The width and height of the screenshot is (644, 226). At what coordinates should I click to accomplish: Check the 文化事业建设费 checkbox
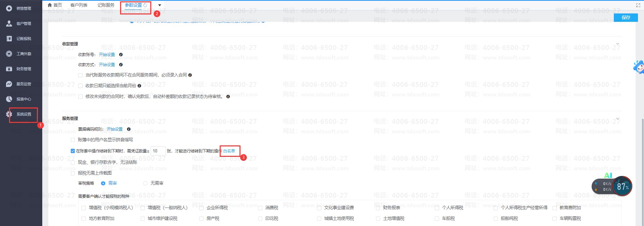tap(319, 208)
